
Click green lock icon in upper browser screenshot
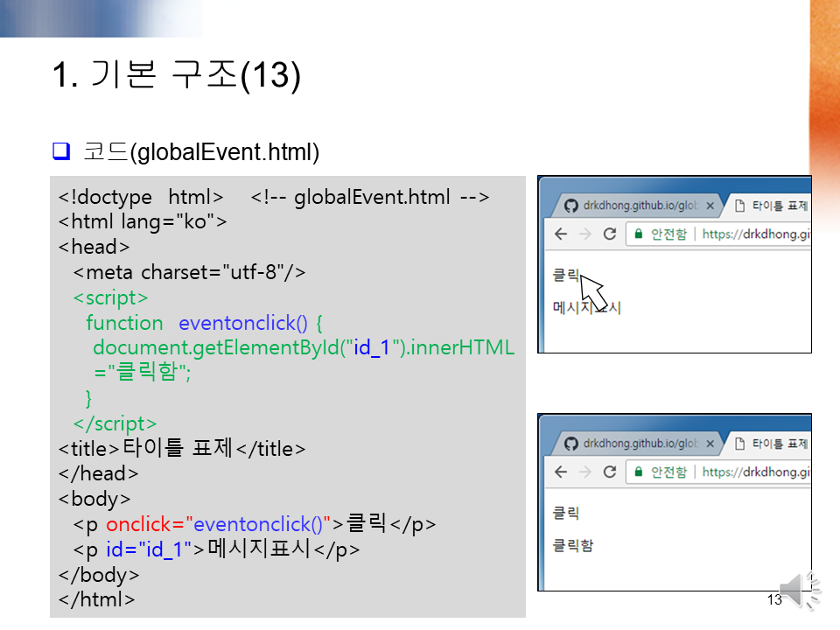[638, 234]
